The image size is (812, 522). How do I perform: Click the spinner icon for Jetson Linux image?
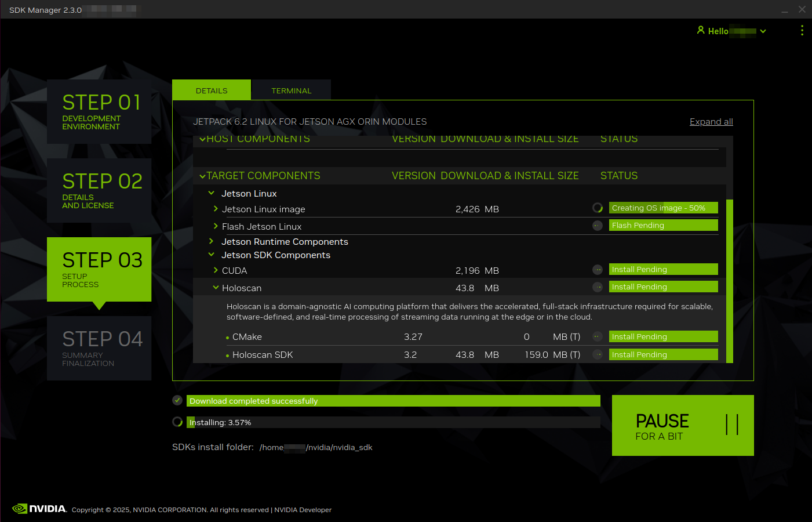coord(598,208)
